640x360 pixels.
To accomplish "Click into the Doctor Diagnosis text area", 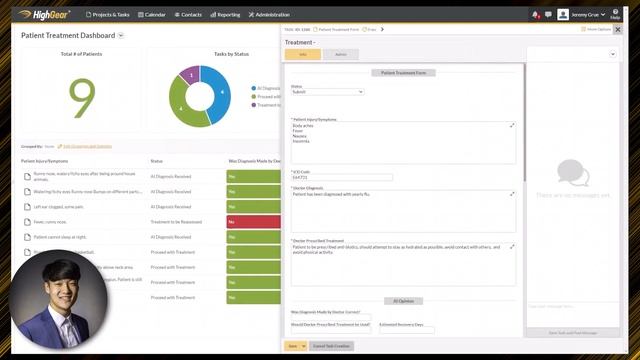I will coord(403,211).
